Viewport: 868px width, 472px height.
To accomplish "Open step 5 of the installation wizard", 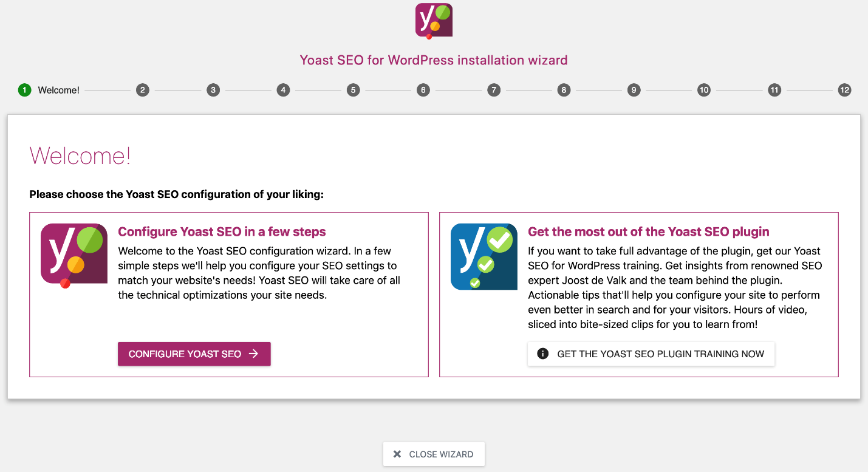I will click(x=353, y=90).
